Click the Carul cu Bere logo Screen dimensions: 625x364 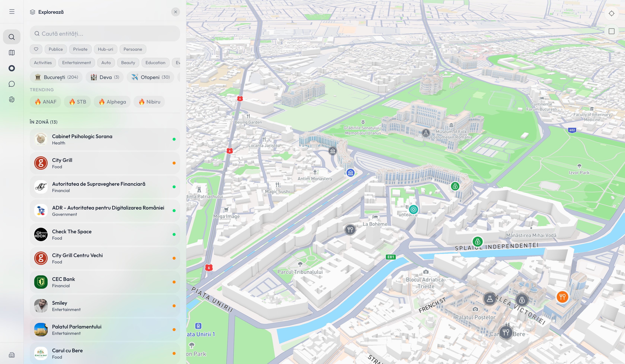[41, 353]
